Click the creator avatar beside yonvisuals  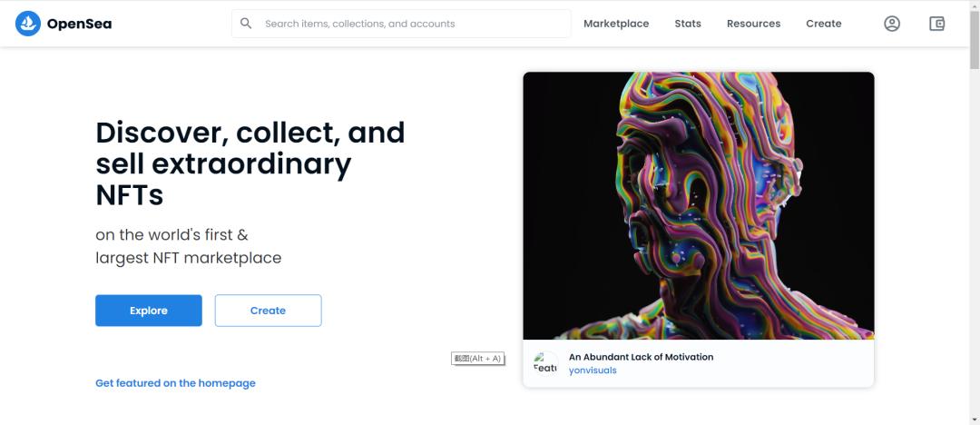pos(545,363)
